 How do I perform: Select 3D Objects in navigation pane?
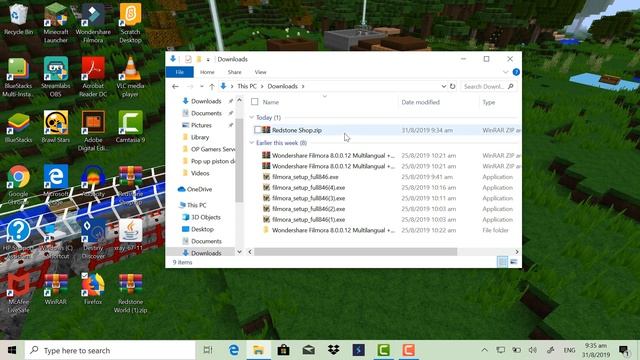point(206,217)
